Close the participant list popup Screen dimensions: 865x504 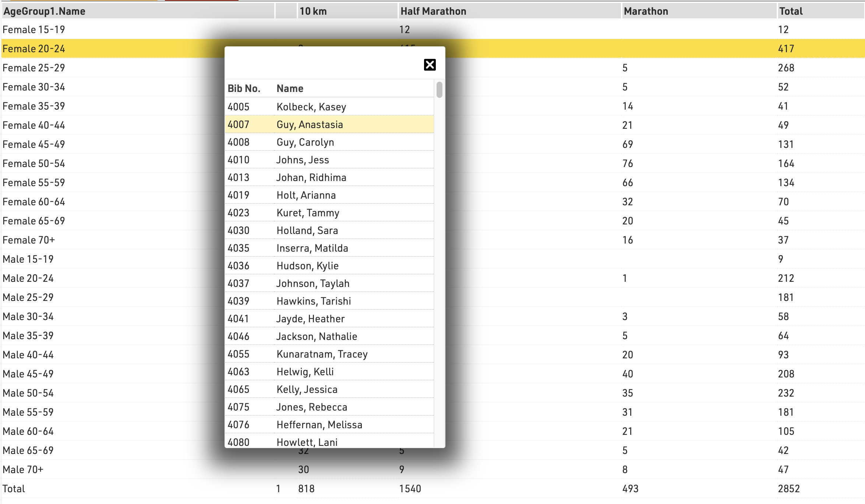coord(430,65)
